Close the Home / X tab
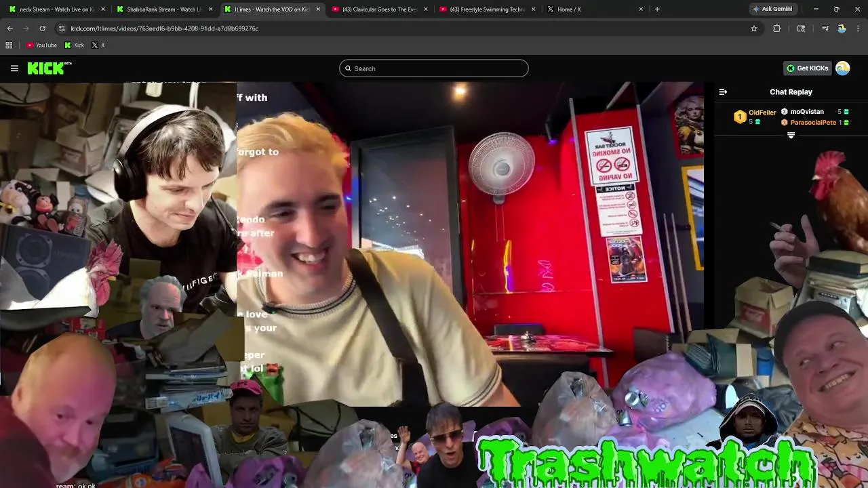Image resolution: width=868 pixels, height=488 pixels. 641,9
